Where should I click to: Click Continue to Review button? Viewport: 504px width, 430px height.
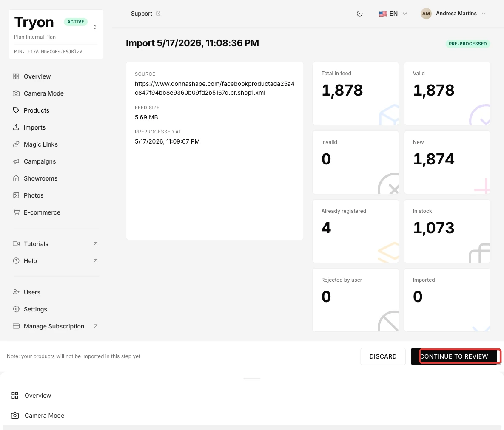454,356
